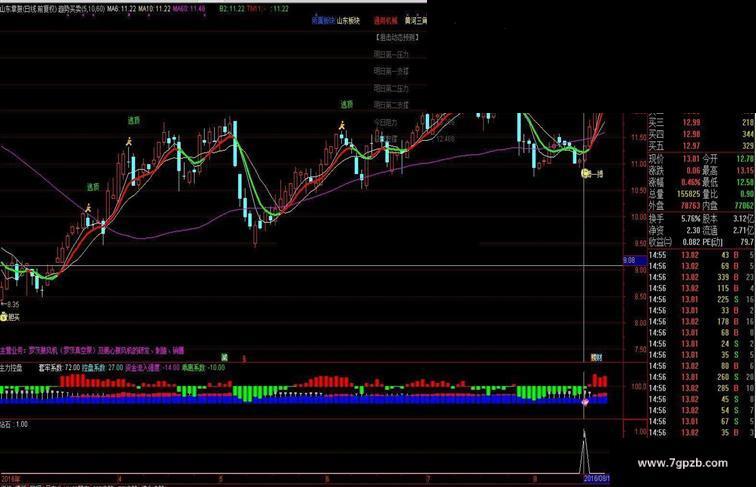Click the 主力控盘 indicator title
Viewport: 756px width, 487px height.
(x=11, y=368)
